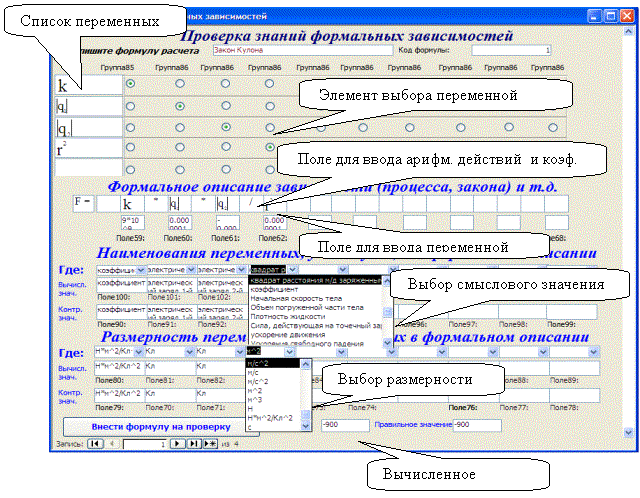Screen dimensions: 640x498
Task: Choose 'м^3' in the units list
Action: coord(255,400)
